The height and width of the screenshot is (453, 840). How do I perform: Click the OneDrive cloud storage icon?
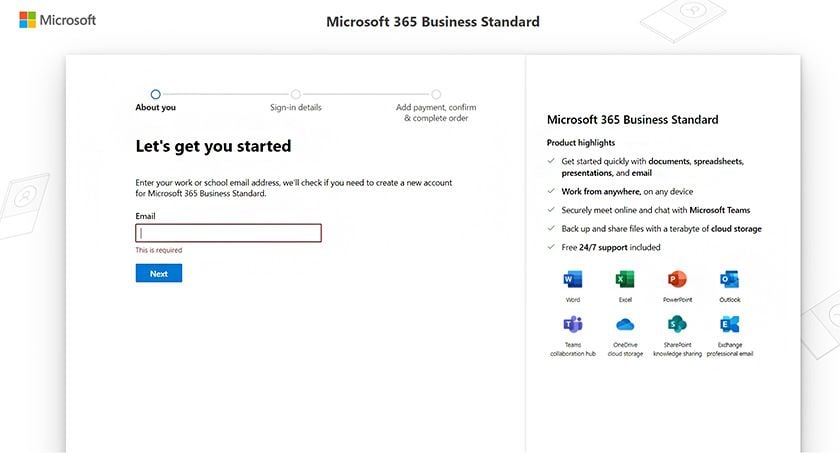[x=625, y=324]
